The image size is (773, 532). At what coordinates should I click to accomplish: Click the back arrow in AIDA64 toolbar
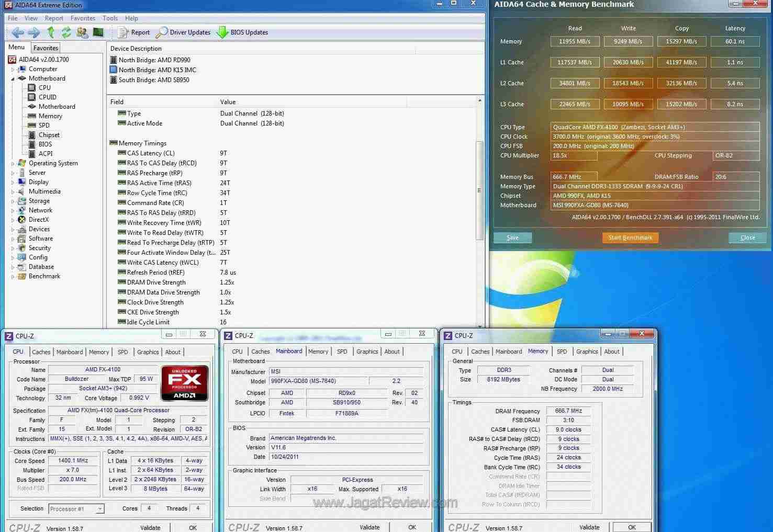17,32
